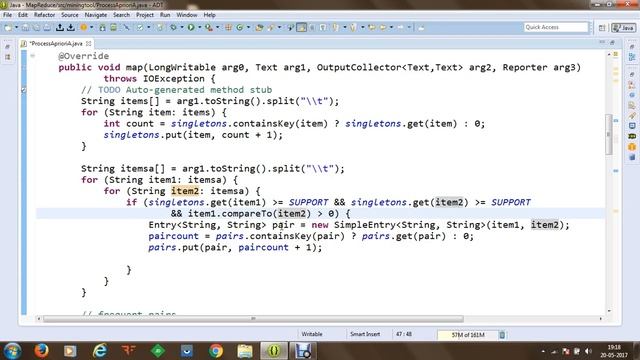The image size is (640, 360).
Task: Open the Project menu
Action: [144, 15]
